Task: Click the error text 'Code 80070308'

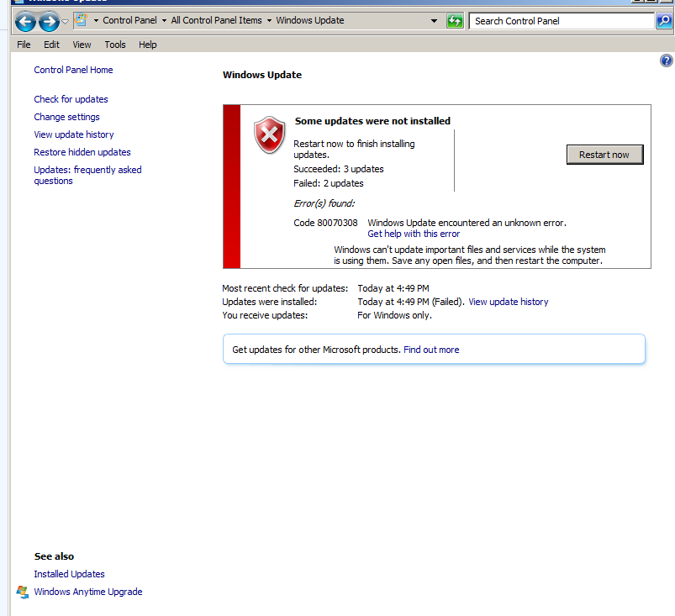Action: [325, 223]
